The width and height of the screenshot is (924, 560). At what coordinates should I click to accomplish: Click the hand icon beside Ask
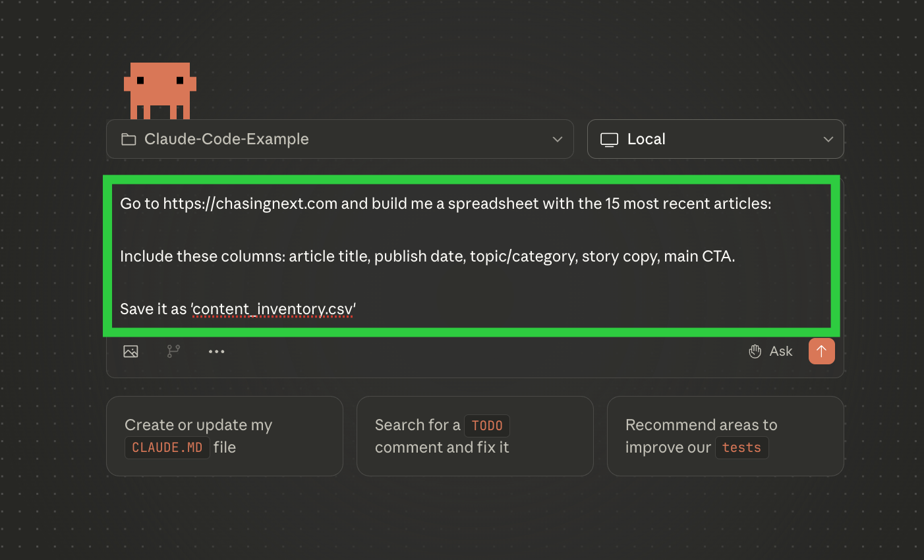(x=755, y=351)
